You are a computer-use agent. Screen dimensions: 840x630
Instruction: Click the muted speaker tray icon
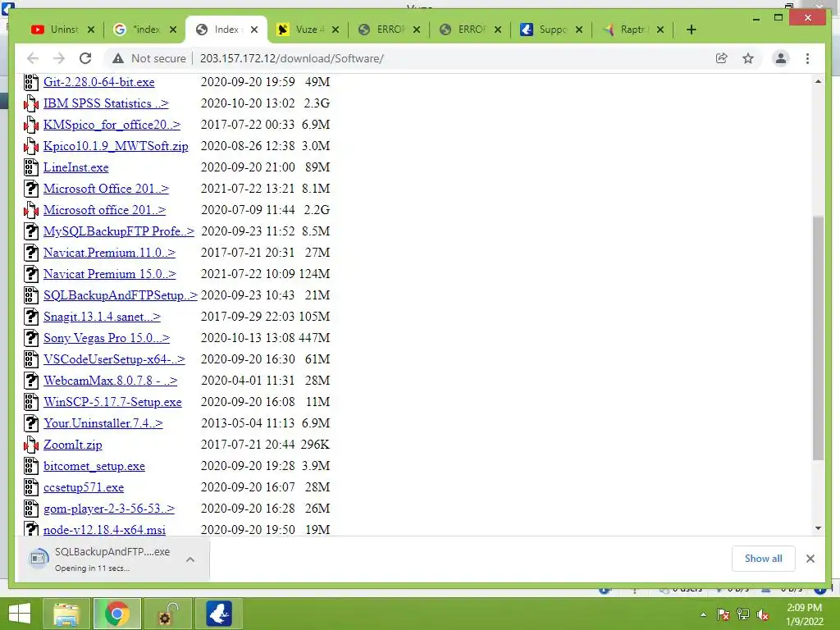tap(763, 614)
